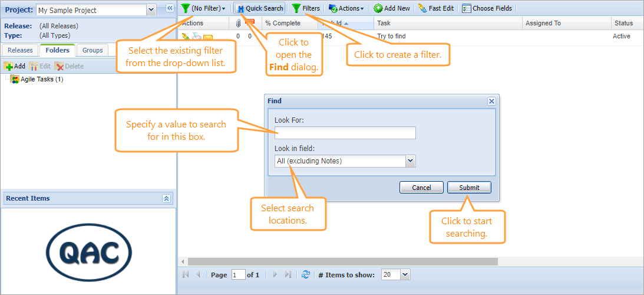Click the 'Active' status cell
The image size is (644, 295).
[x=622, y=36]
